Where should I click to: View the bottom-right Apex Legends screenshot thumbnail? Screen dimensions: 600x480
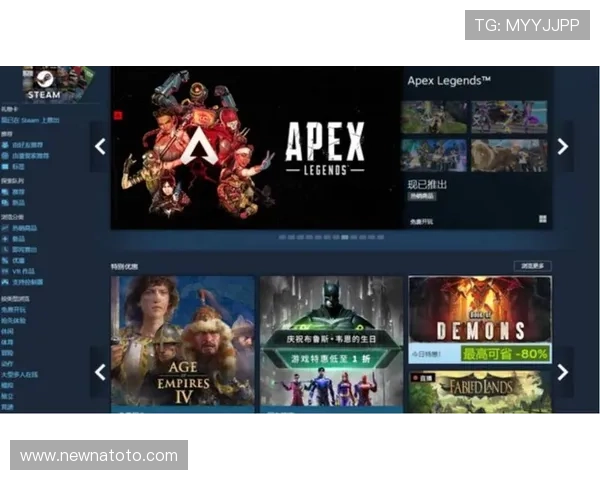click(x=509, y=155)
